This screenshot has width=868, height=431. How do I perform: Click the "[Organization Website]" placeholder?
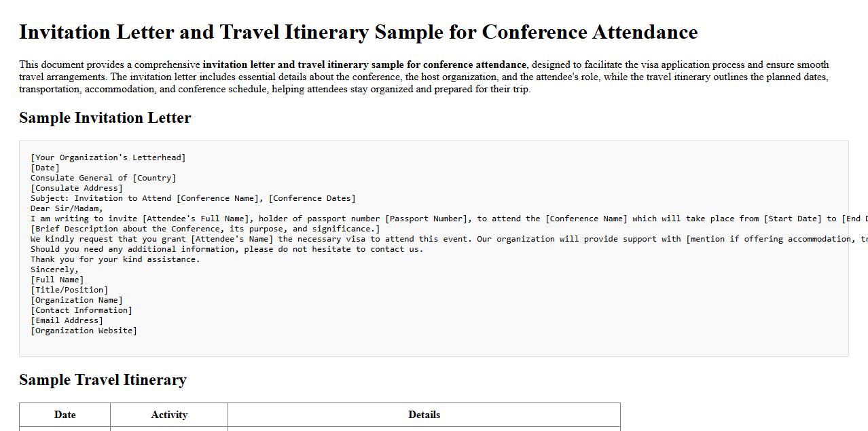tap(84, 331)
